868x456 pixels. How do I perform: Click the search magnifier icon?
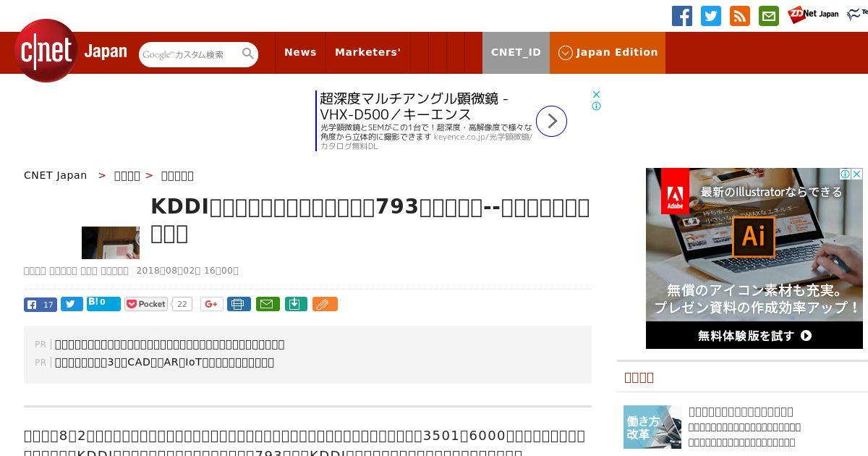(248, 54)
